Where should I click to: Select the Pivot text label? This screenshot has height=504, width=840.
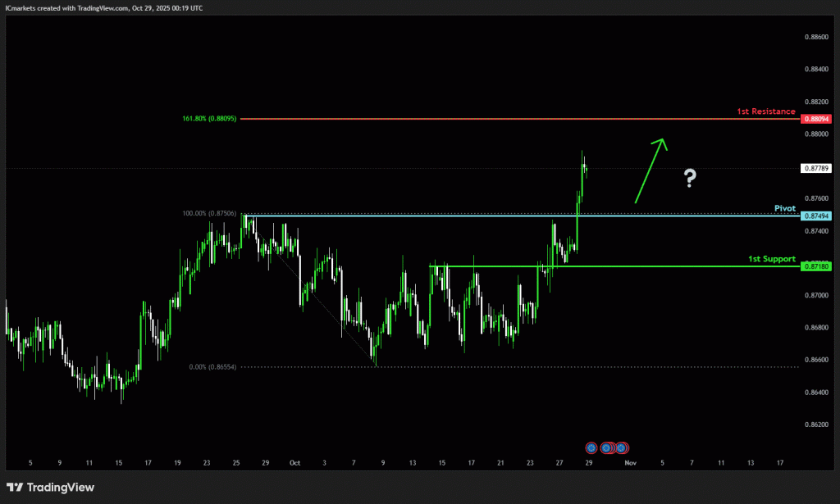tap(785, 208)
